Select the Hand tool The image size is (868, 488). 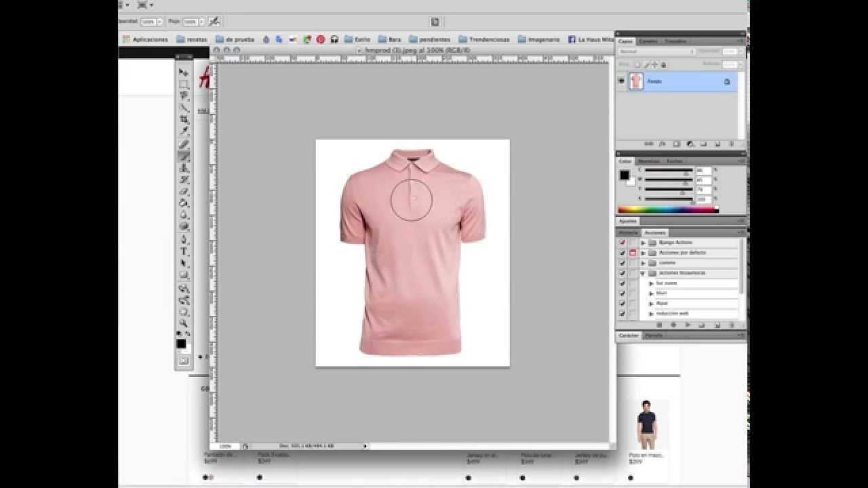[184, 312]
